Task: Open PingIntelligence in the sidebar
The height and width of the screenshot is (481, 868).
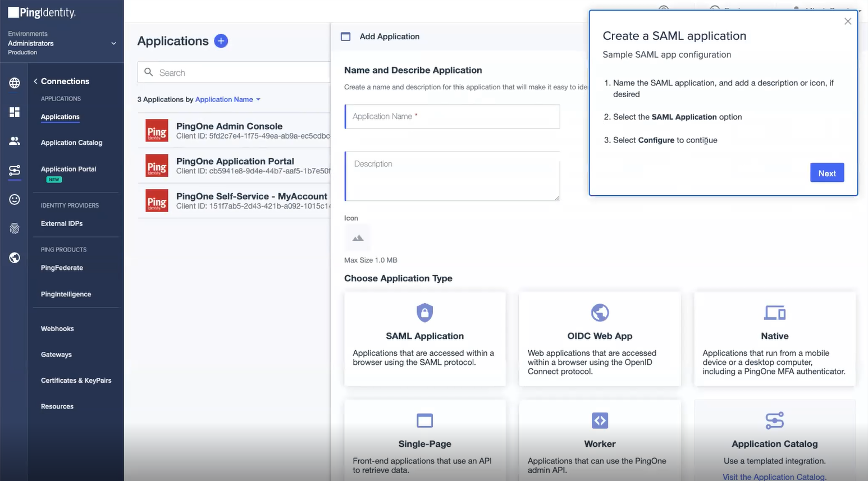Action: tap(66, 294)
